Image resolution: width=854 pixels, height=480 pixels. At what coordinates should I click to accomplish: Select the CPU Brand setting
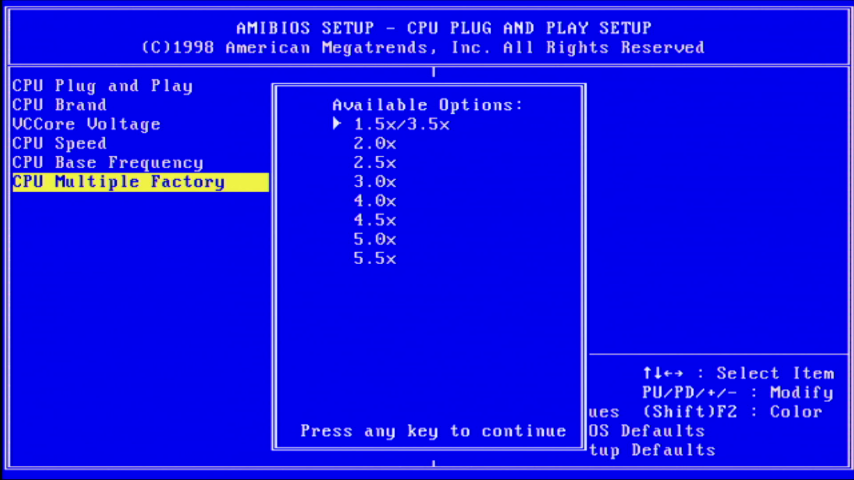pyautogui.click(x=59, y=105)
